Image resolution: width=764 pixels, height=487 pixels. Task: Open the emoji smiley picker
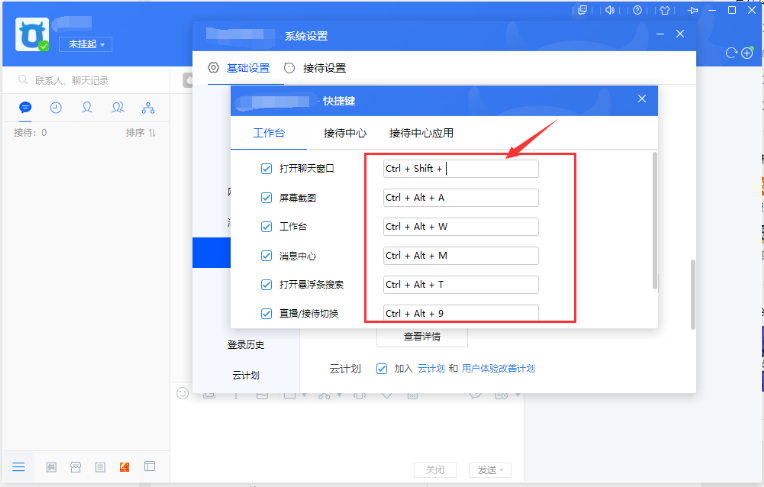[182, 393]
